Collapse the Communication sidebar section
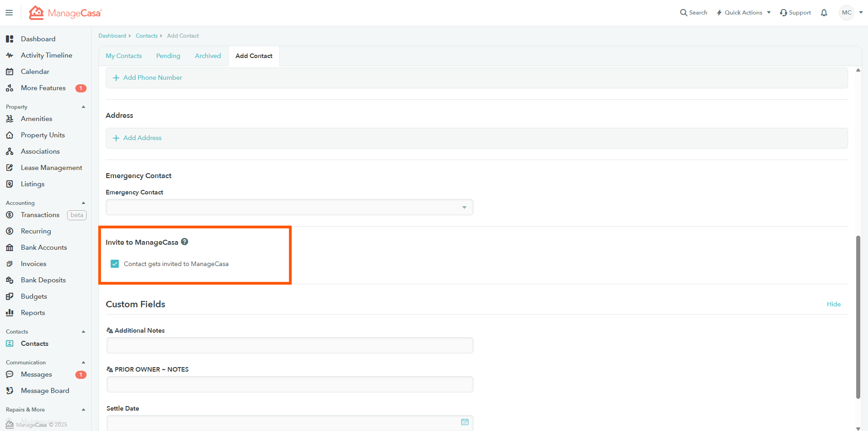This screenshot has height=431, width=868. (83, 363)
